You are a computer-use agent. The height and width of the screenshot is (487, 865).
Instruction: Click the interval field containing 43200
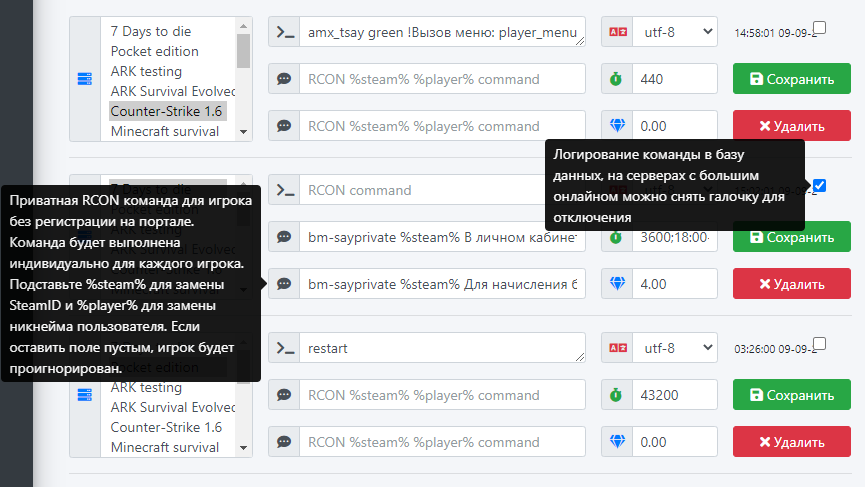[x=675, y=395]
